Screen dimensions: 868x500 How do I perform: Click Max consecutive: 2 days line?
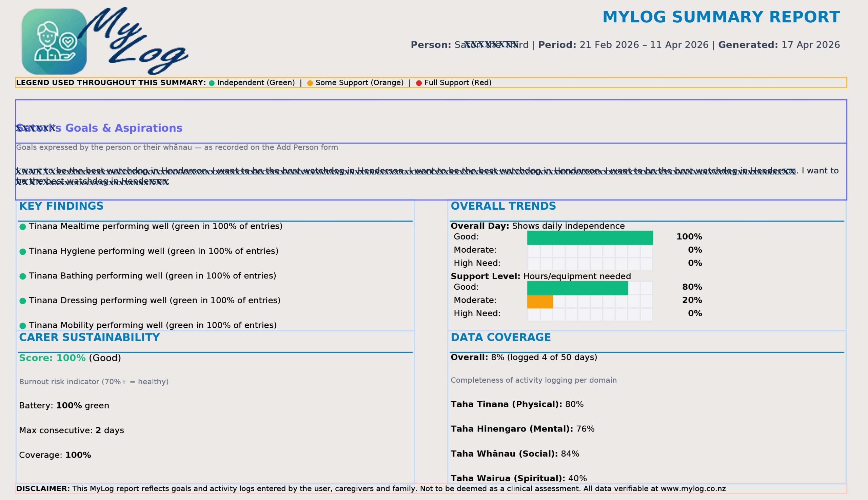click(72, 430)
